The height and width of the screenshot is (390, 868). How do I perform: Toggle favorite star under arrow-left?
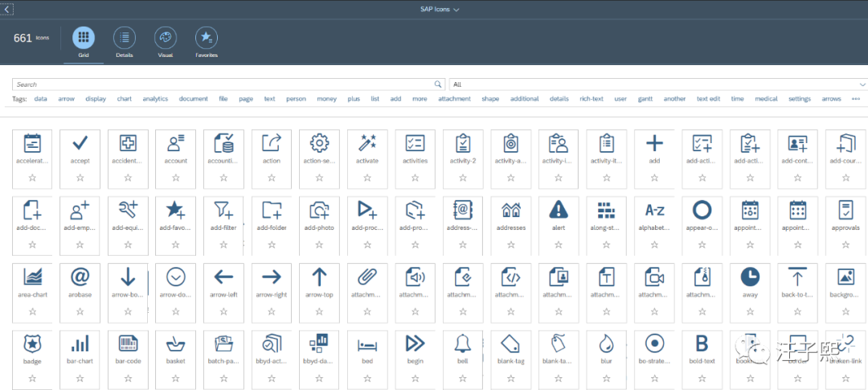(x=223, y=311)
